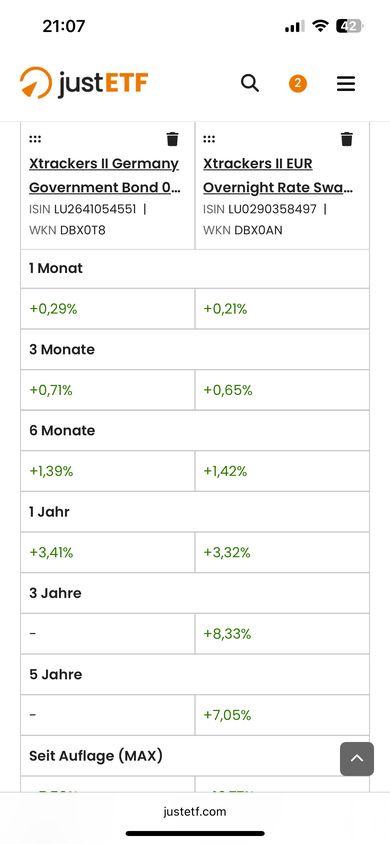Tap the battery indicator in status bar
390x844 pixels.
click(x=350, y=26)
